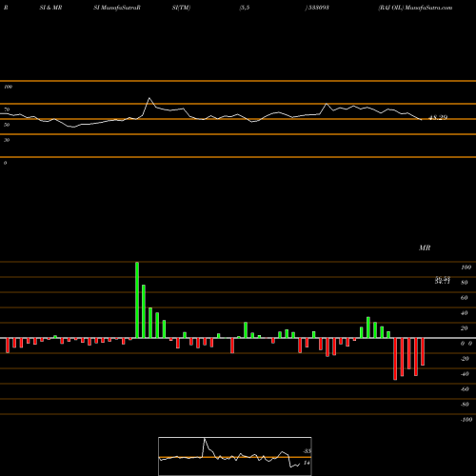
Task: Click the value 14 in mini chart
Action: pyautogui.click(x=307, y=463)
